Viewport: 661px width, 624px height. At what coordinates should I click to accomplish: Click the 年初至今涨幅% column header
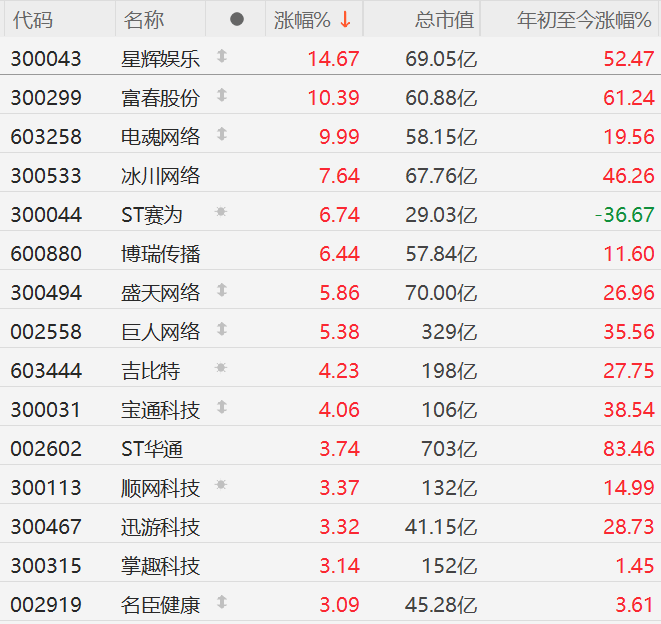[584, 20]
